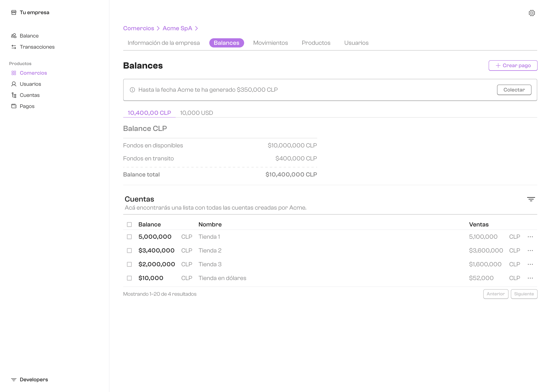
Task: Open the Cuentas filter icon
Action: click(x=531, y=199)
